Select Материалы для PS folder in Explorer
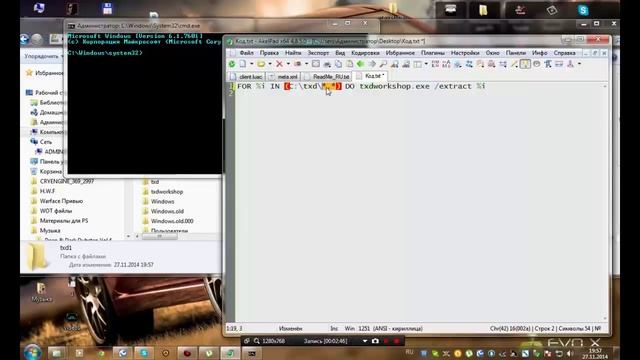This screenshot has height=360, width=640. click(x=60, y=220)
